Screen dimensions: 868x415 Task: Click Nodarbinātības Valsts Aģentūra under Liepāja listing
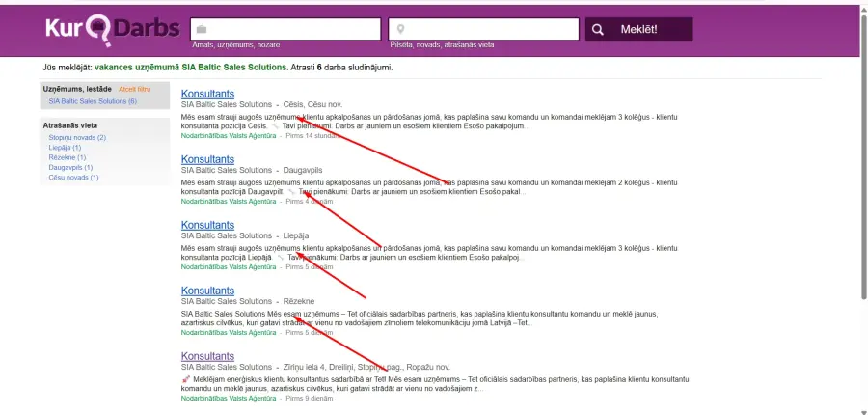tap(228, 267)
